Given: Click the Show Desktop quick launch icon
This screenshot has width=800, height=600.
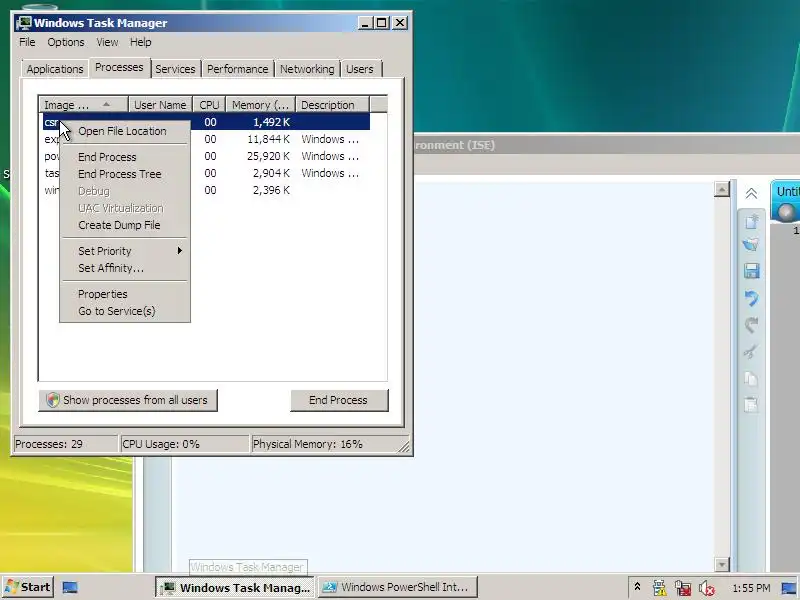Looking at the screenshot, I should pos(70,587).
